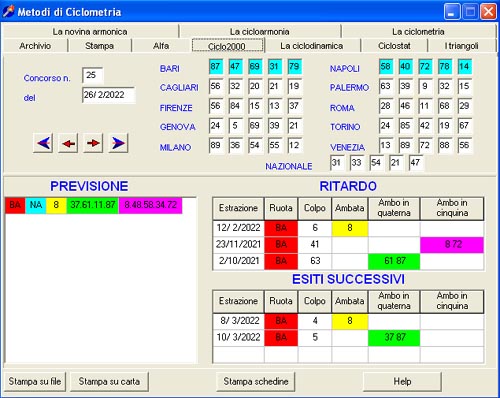Image resolution: width=500 pixels, height=398 pixels.
Task: Click the date field showing 26/2/2022
Action: point(109,95)
